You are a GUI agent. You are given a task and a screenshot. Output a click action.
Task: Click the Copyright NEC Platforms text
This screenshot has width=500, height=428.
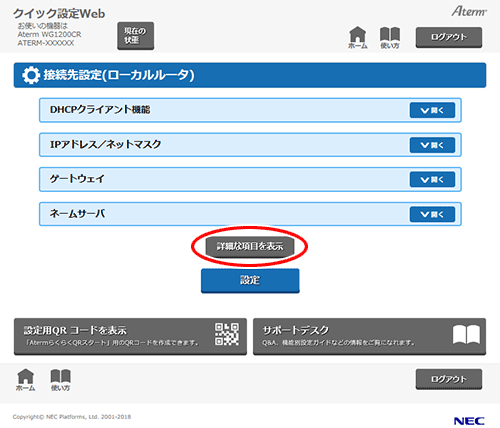(x=72, y=417)
